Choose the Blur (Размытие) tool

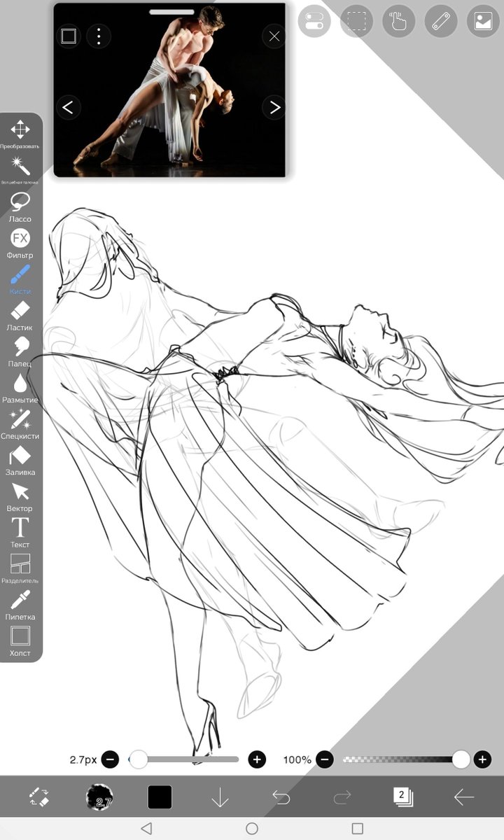pos(20,387)
